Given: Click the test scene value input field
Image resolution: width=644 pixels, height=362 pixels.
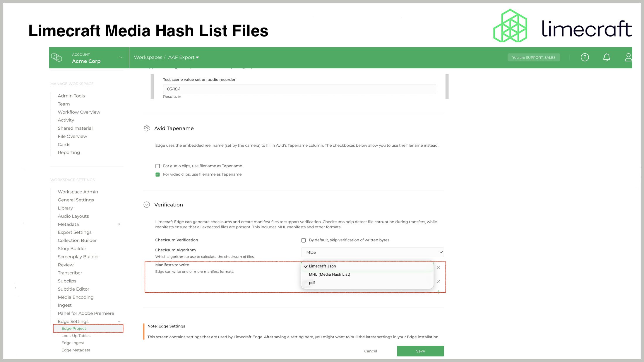Looking at the screenshot, I should [x=299, y=89].
